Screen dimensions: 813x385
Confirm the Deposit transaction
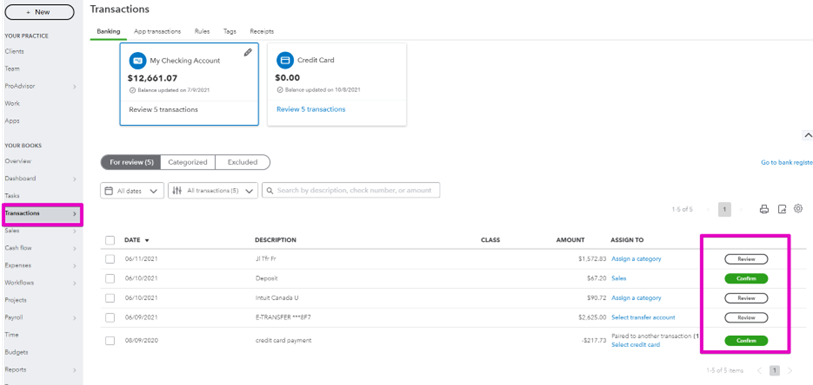click(746, 279)
